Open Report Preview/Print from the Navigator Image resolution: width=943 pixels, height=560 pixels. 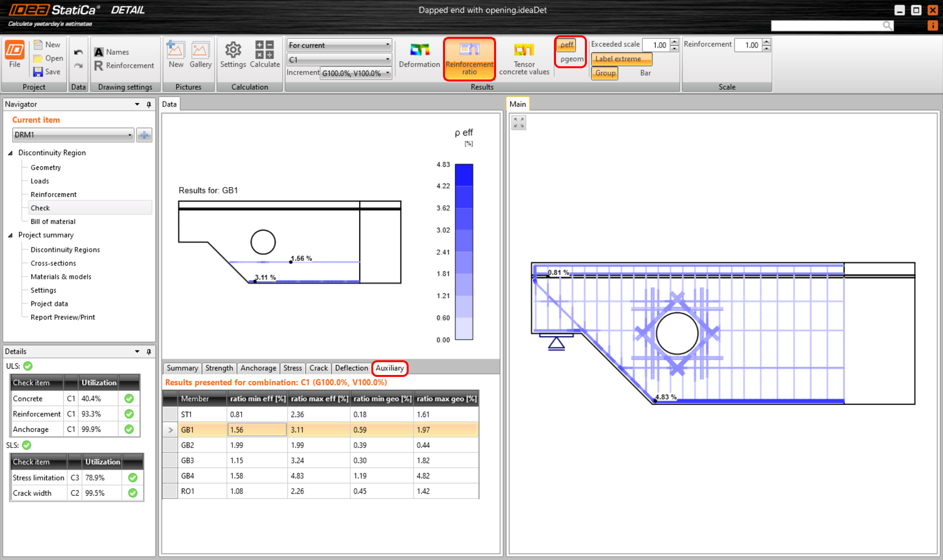pyautogui.click(x=62, y=317)
